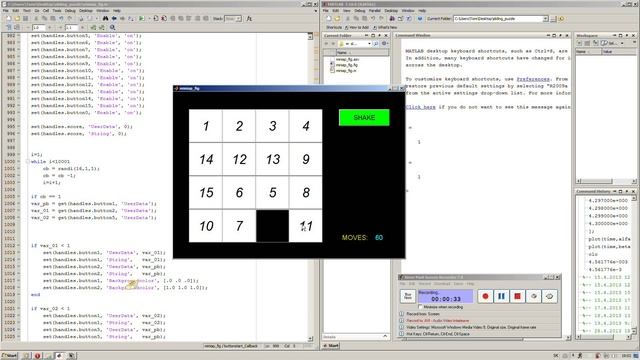Click the Command History scrollbar down arrow
The image size is (640, 360).
pos(634,330)
